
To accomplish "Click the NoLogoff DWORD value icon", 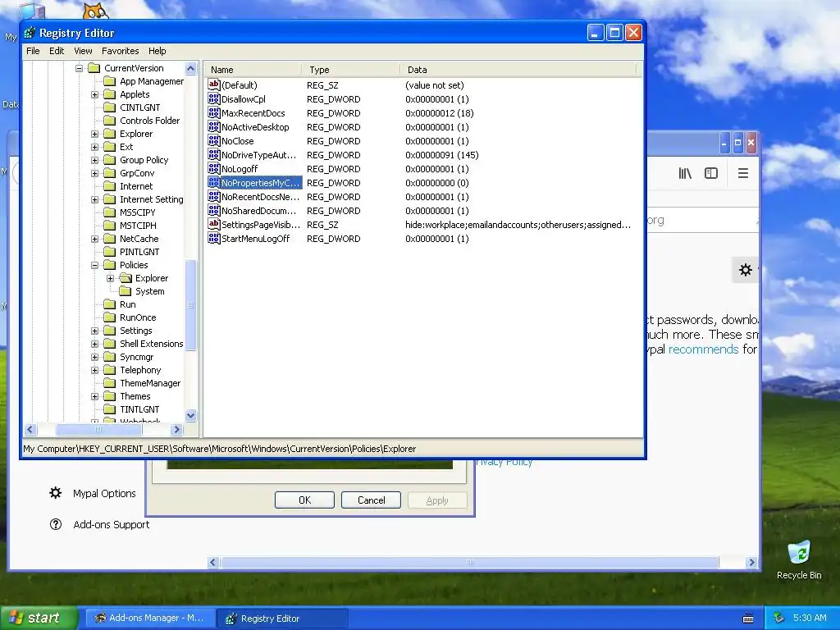I will click(214, 168).
